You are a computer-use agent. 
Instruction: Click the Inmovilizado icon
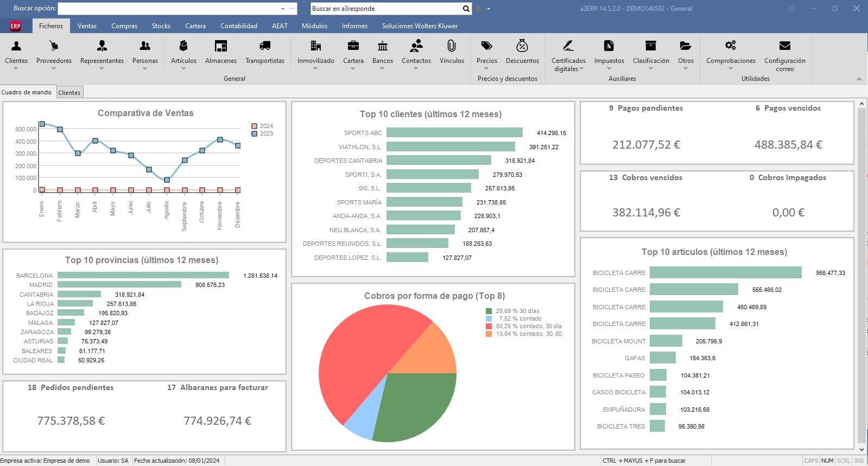[x=315, y=47]
